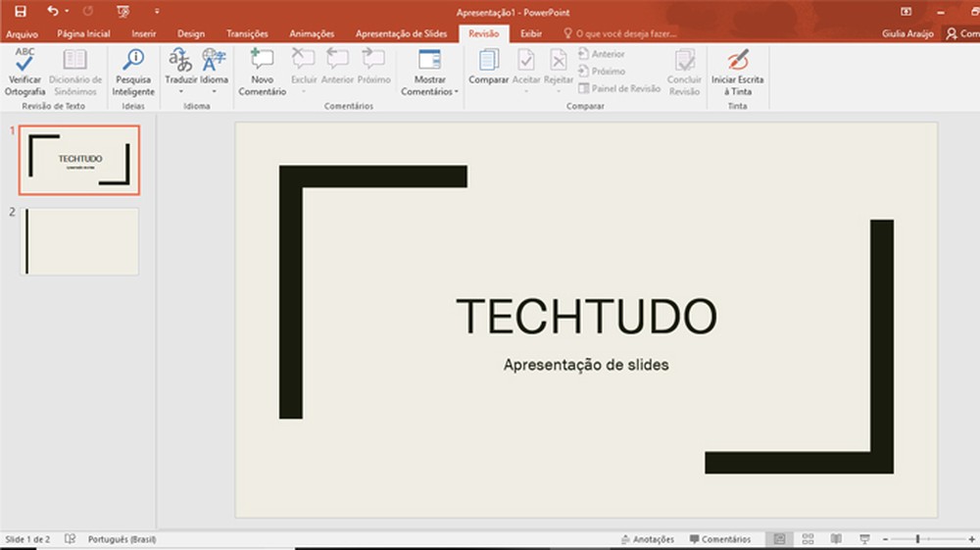Click the 'O que você deseja fazer' search box
The width and height of the screenshot is (980, 550).
620,33
